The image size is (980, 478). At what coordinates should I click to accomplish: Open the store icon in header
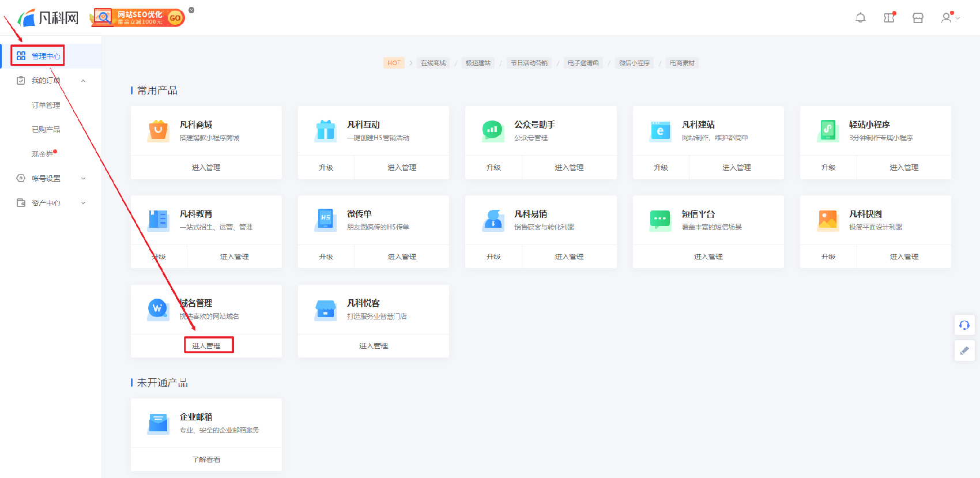tap(918, 18)
